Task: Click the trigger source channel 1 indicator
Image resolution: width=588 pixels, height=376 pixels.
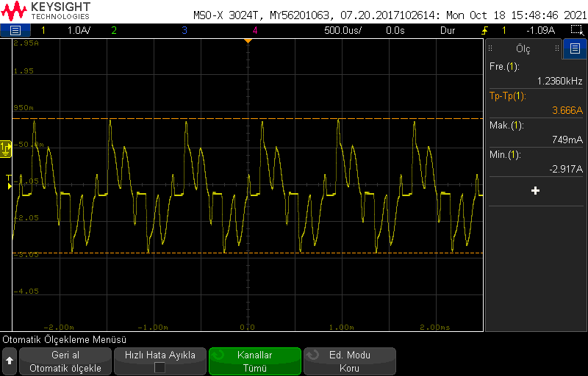Action: [504, 31]
